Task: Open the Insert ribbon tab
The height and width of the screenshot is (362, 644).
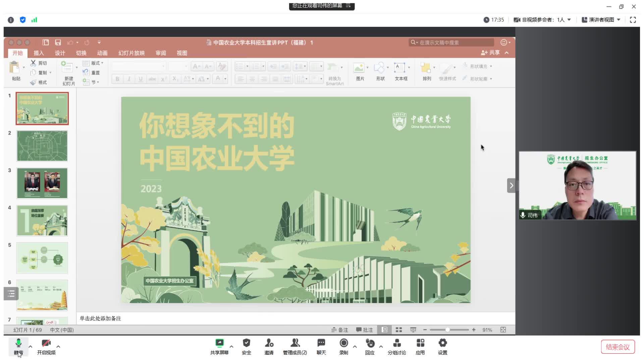Action: (x=39, y=53)
